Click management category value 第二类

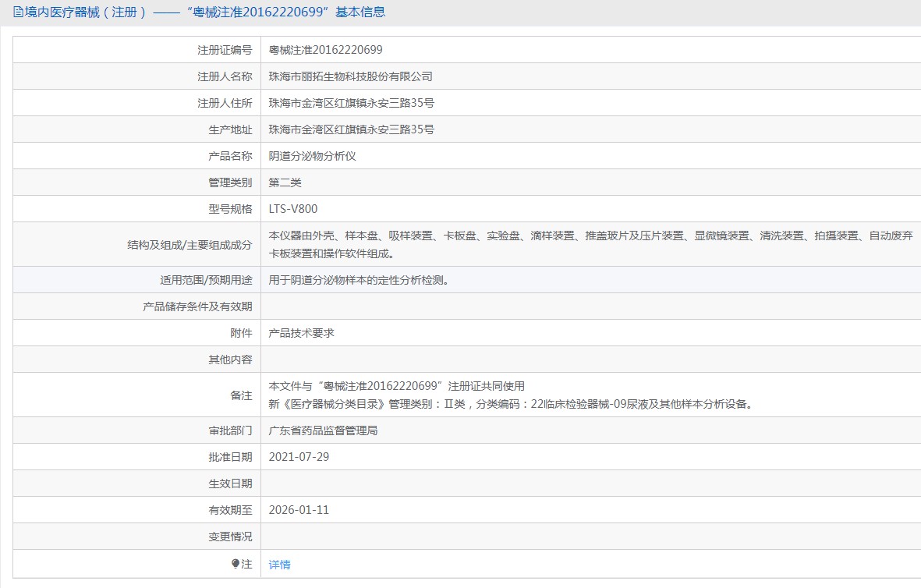(x=285, y=182)
